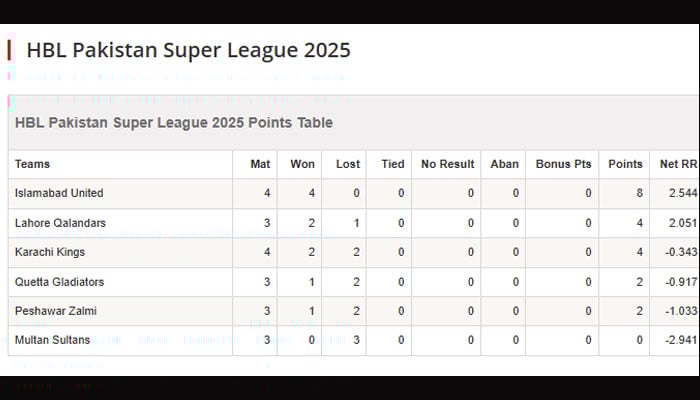Select the Points Table title bar

pyautogui.click(x=353, y=122)
